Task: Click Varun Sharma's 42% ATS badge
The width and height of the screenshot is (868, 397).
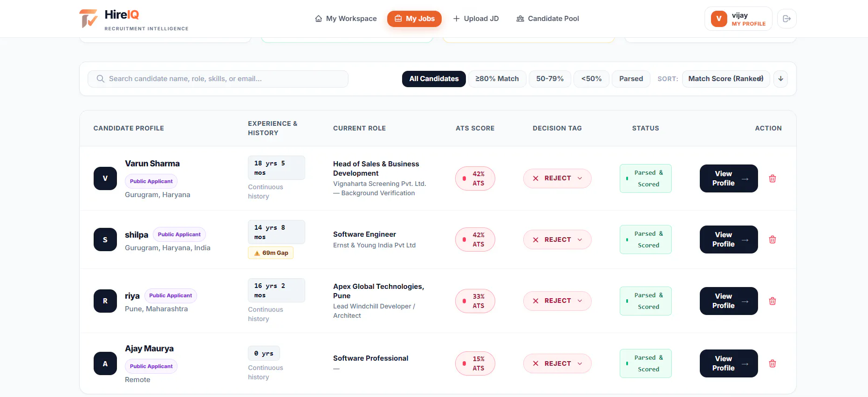Action: [x=475, y=178]
